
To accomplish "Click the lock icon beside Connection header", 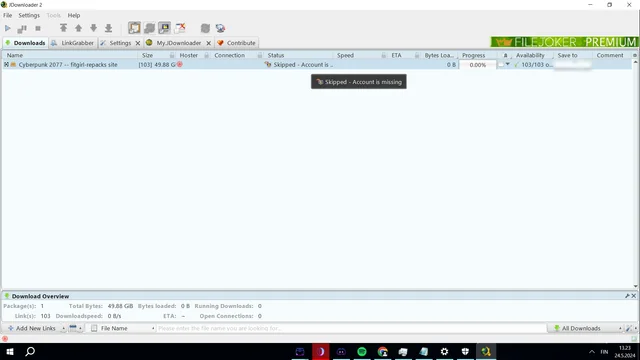I will [x=260, y=55].
